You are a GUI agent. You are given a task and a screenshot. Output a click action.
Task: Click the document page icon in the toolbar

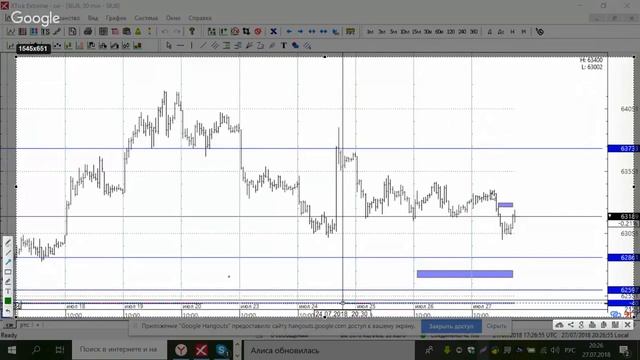72,31
